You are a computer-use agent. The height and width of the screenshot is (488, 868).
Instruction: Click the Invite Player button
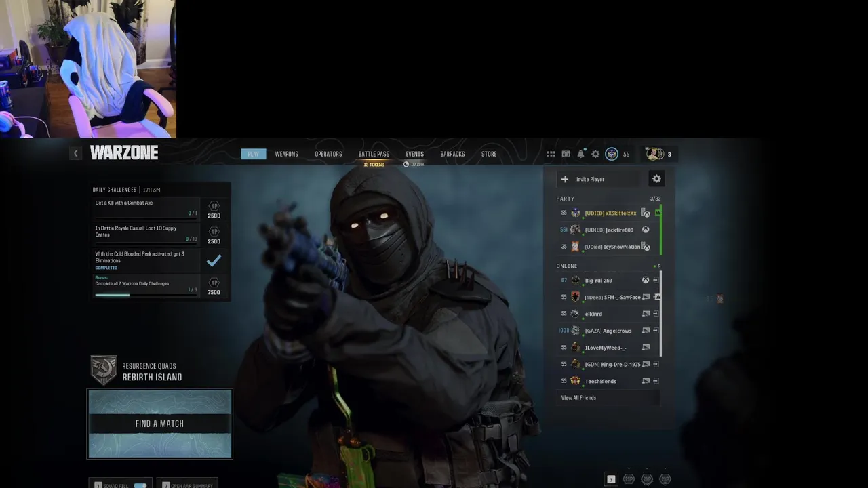click(598, 179)
